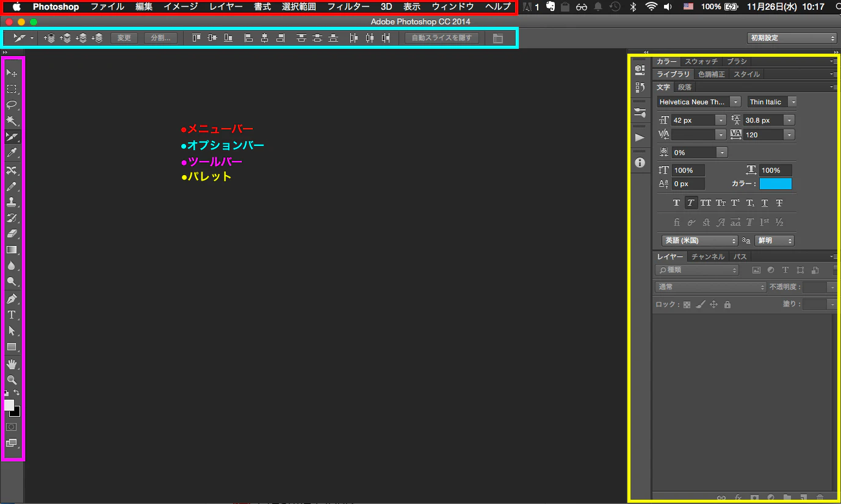
Task: Select the Lasso tool
Action: (12, 104)
